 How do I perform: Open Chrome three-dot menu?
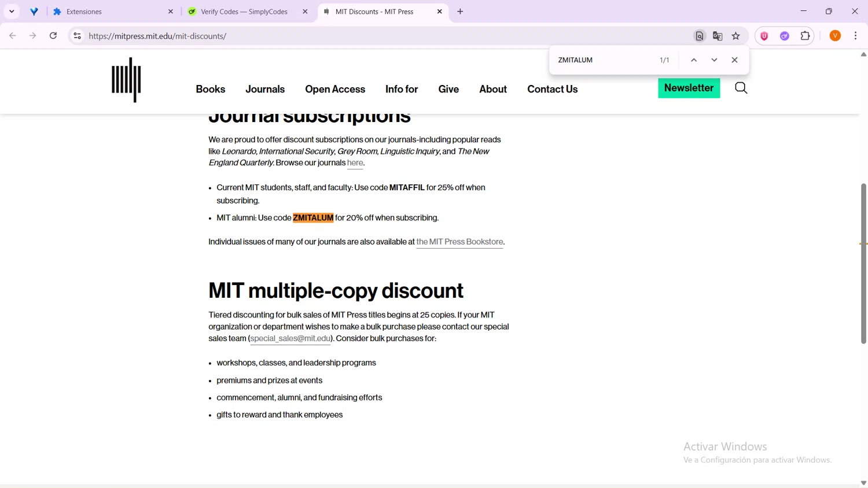[855, 36]
